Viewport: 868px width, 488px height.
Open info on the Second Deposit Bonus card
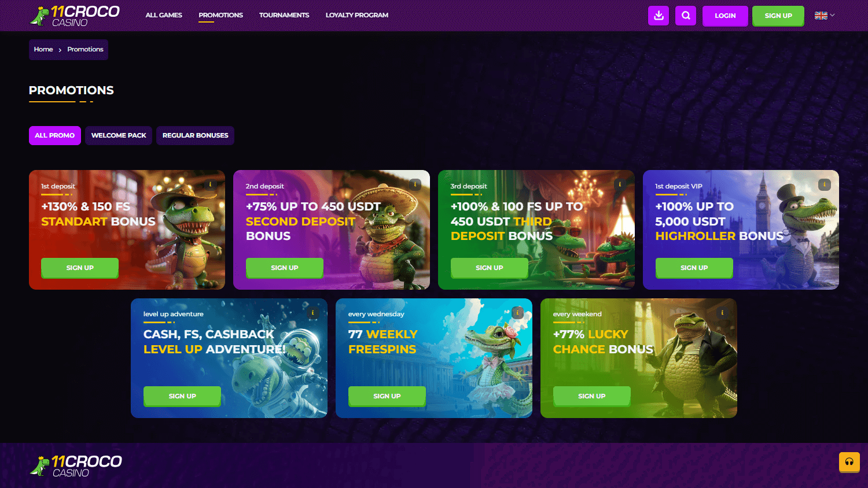click(x=415, y=184)
